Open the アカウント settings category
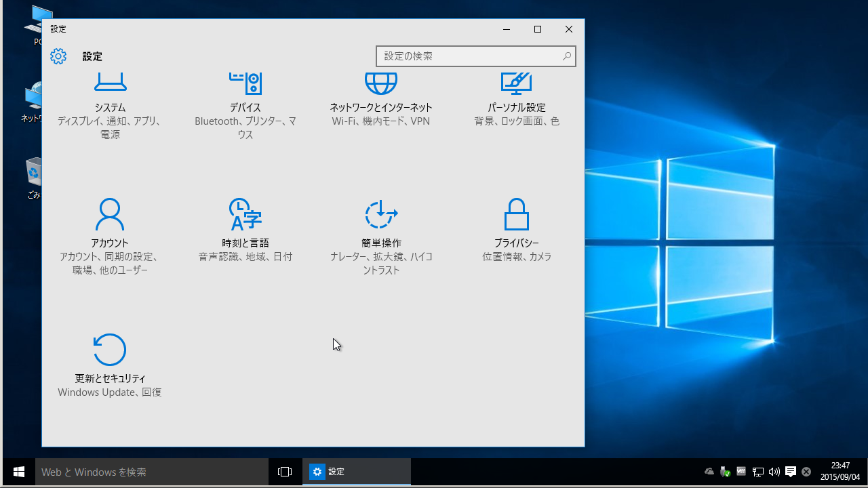The image size is (868, 488). coord(110,237)
